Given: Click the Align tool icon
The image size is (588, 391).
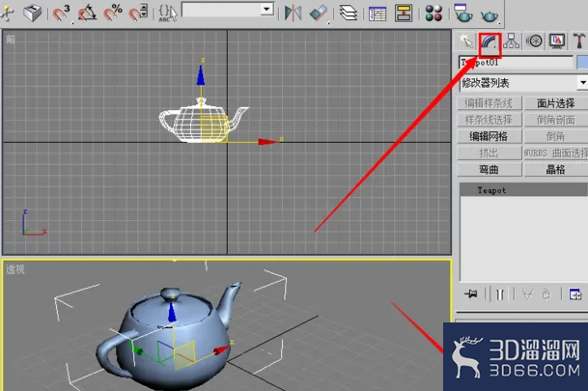Looking at the screenshot, I should point(319,14).
